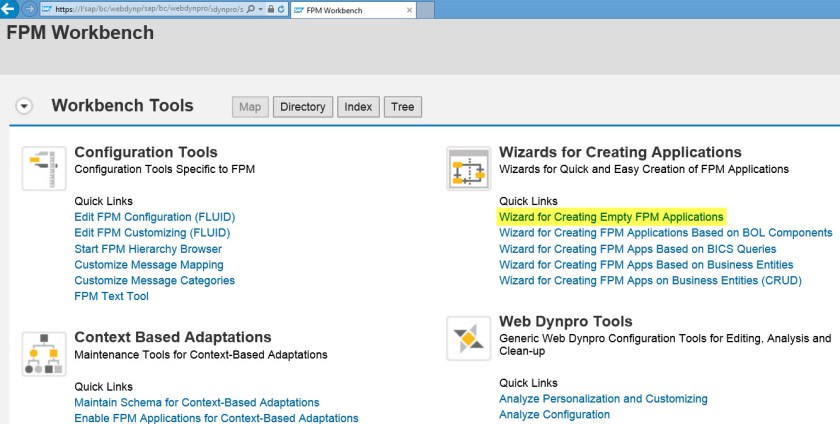This screenshot has width=840, height=424.
Task: Click the browser back arrow button
Action: pos(9,9)
